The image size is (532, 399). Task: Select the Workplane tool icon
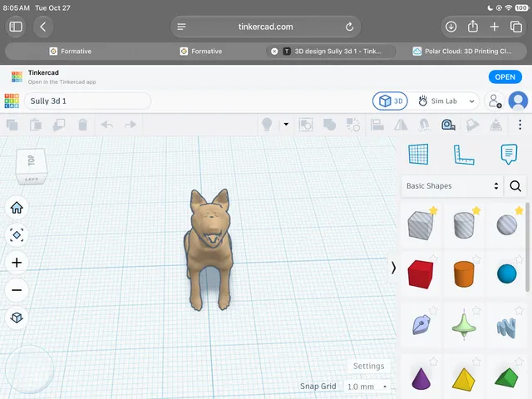(418, 154)
